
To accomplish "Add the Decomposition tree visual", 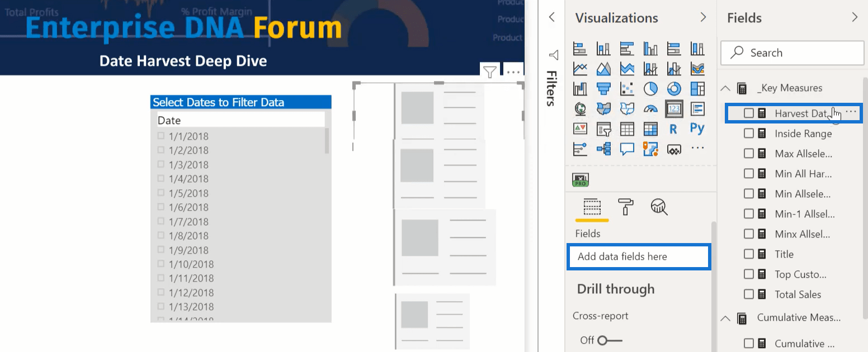I will click(603, 149).
